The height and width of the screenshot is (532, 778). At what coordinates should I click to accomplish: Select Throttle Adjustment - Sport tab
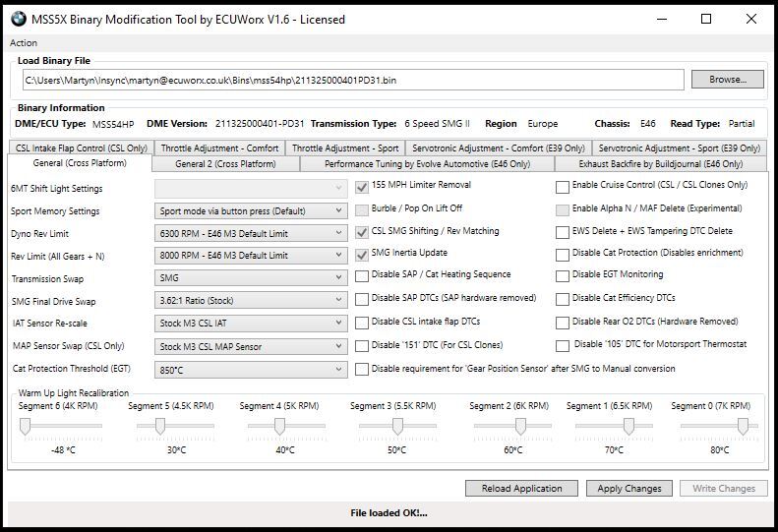(345, 148)
